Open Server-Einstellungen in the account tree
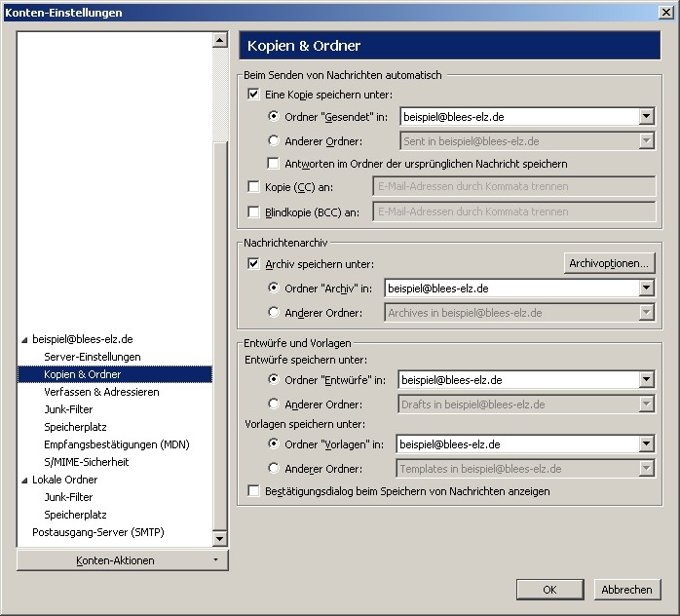The width and height of the screenshot is (680, 616). (93, 357)
